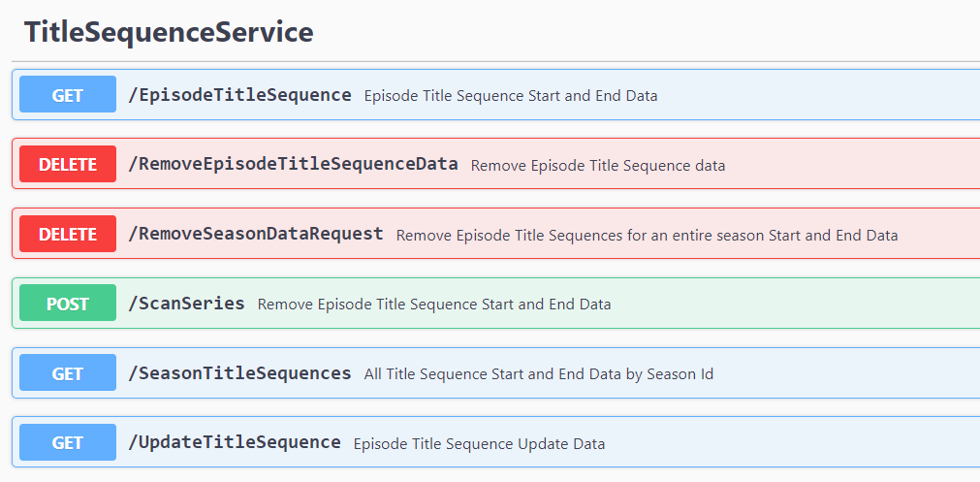Expand the ScanSeries 'Remove Episode Title Sequence' description row
The height and width of the screenshot is (482, 980).
pos(434,305)
